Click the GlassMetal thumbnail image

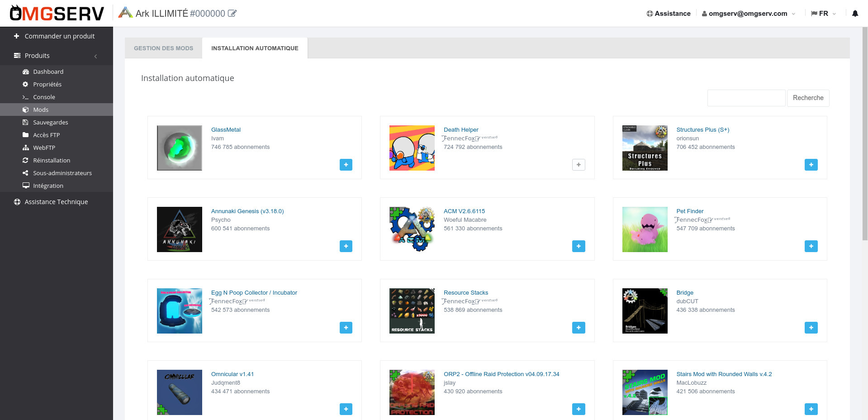click(x=180, y=148)
